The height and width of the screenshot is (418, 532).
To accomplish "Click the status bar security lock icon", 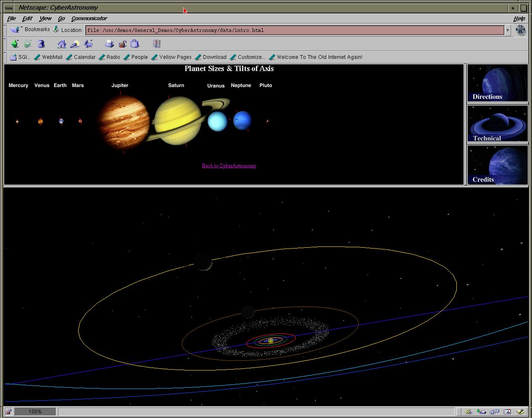I will 8,412.
